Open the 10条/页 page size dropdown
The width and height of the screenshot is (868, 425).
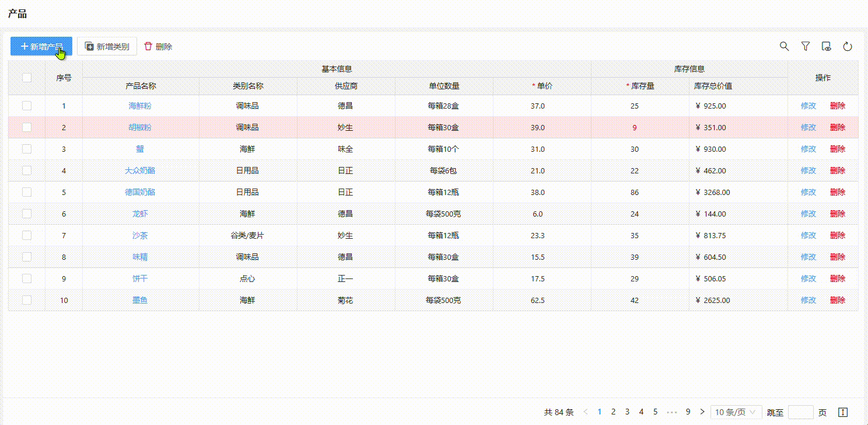click(x=736, y=412)
